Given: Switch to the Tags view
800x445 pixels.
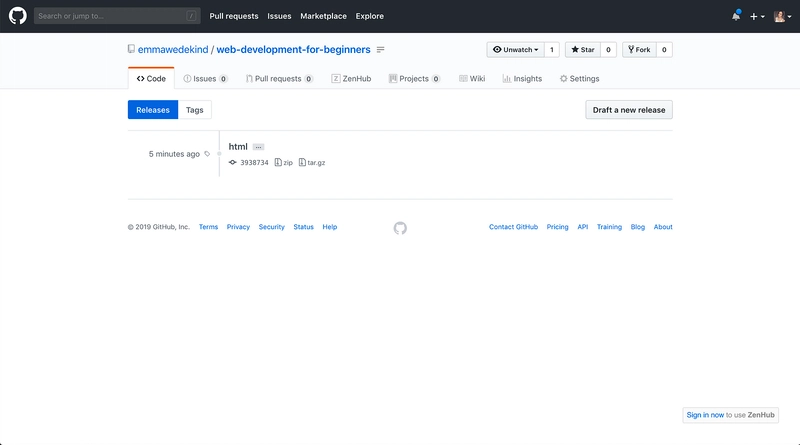Looking at the screenshot, I should pos(194,110).
